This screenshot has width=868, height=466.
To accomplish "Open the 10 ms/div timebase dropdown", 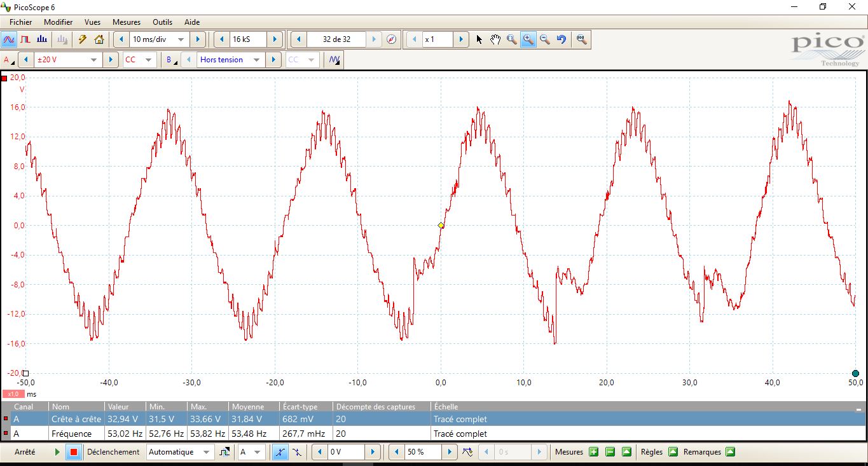I will coord(181,39).
